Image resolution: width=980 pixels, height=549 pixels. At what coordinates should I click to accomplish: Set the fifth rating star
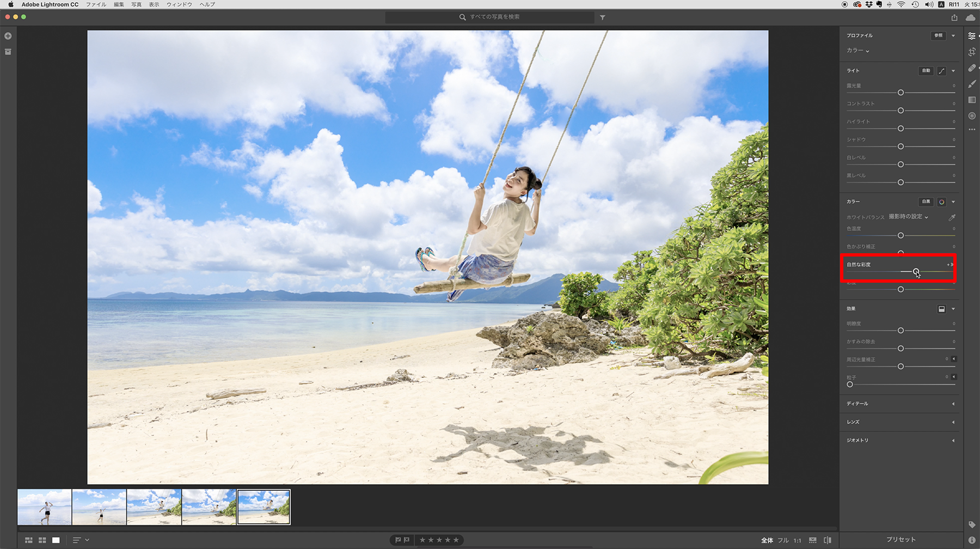pos(456,540)
